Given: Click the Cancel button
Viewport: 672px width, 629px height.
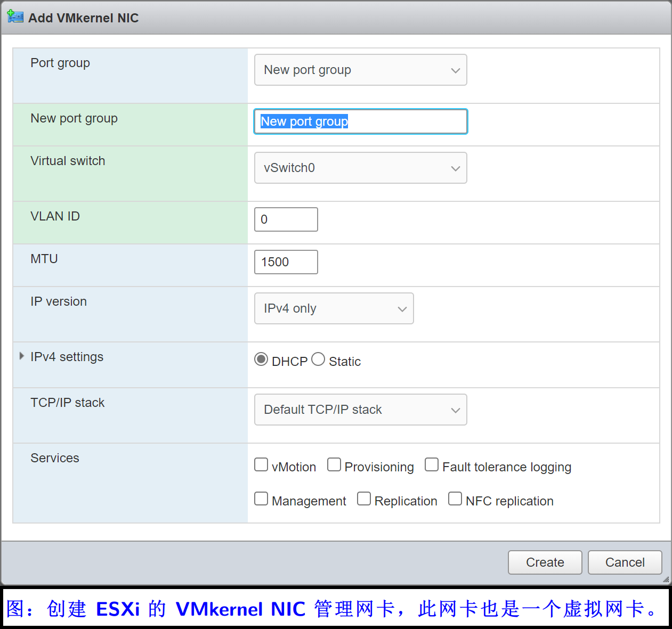Looking at the screenshot, I should [625, 562].
